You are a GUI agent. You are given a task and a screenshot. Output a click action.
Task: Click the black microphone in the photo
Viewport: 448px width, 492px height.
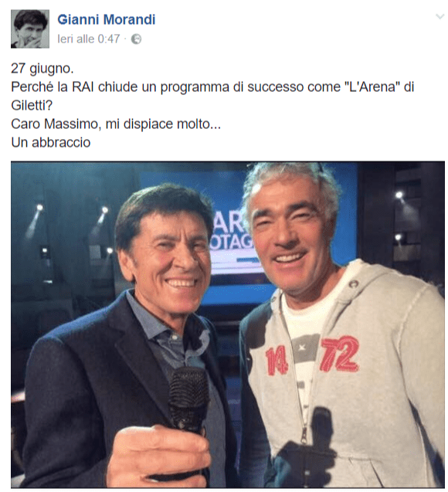[187, 408]
